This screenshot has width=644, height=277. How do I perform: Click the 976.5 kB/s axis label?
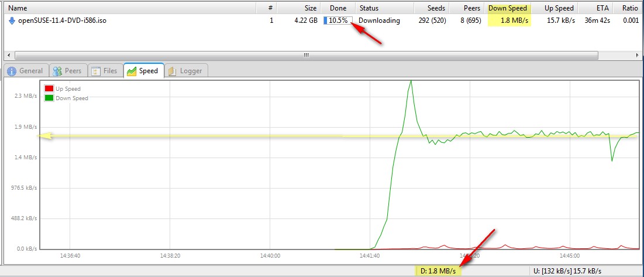pos(24,188)
